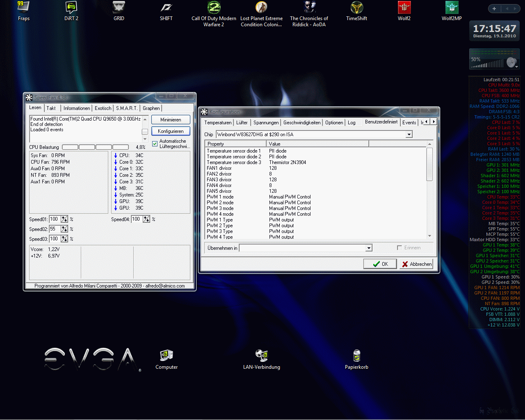Open the Temperaturen configuration tab
The image size is (525, 420).
click(x=218, y=123)
